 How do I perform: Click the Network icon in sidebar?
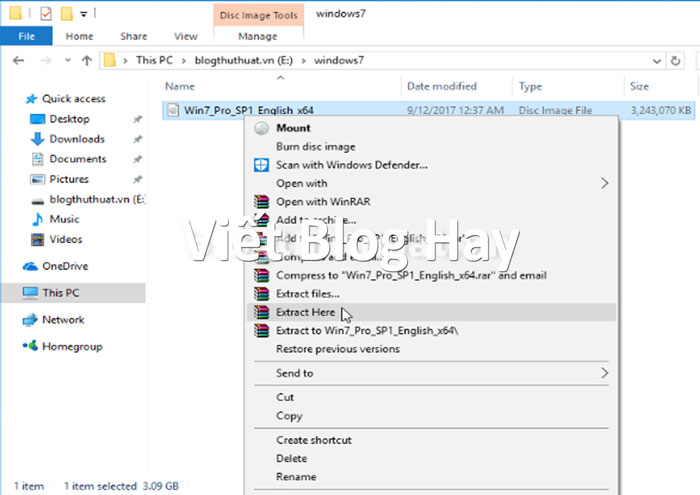[x=30, y=320]
